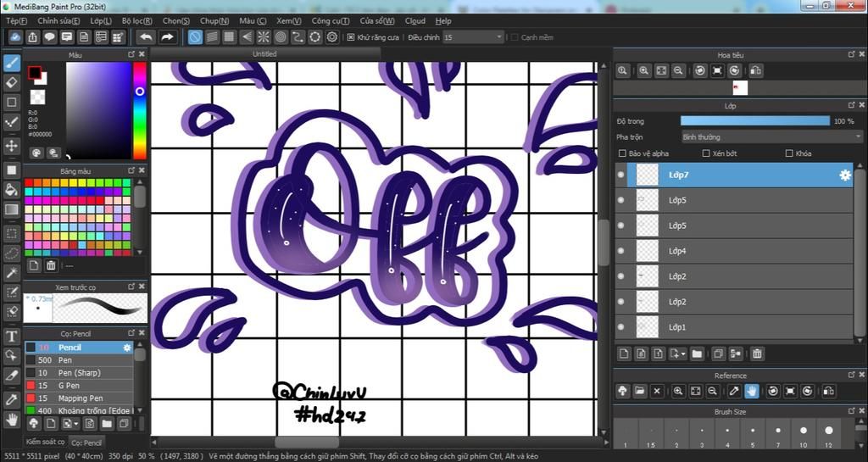The image size is (868, 462).
Task: Enable the Khóa checkbox
Action: pos(789,153)
